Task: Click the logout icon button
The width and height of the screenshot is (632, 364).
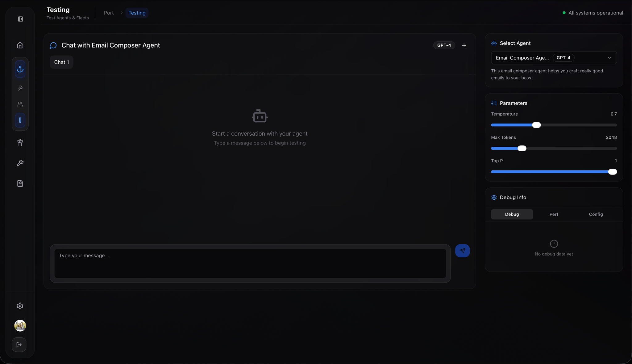Action: click(19, 345)
